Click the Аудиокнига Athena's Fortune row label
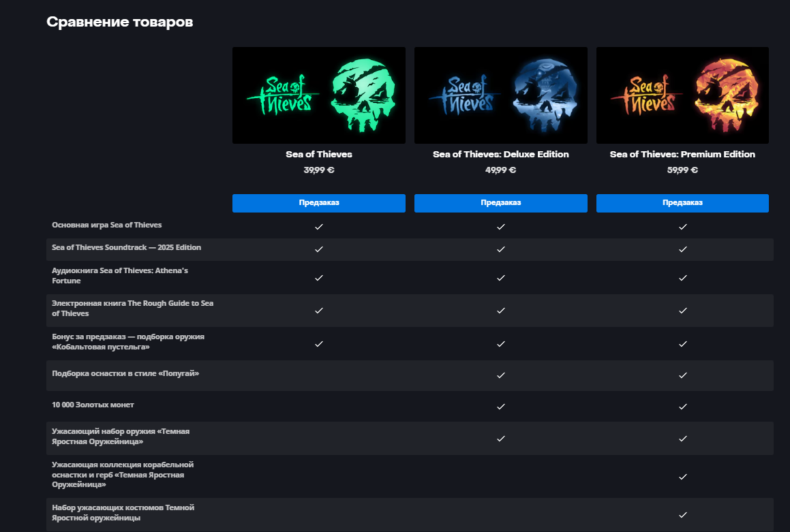The image size is (790, 532). coord(120,275)
